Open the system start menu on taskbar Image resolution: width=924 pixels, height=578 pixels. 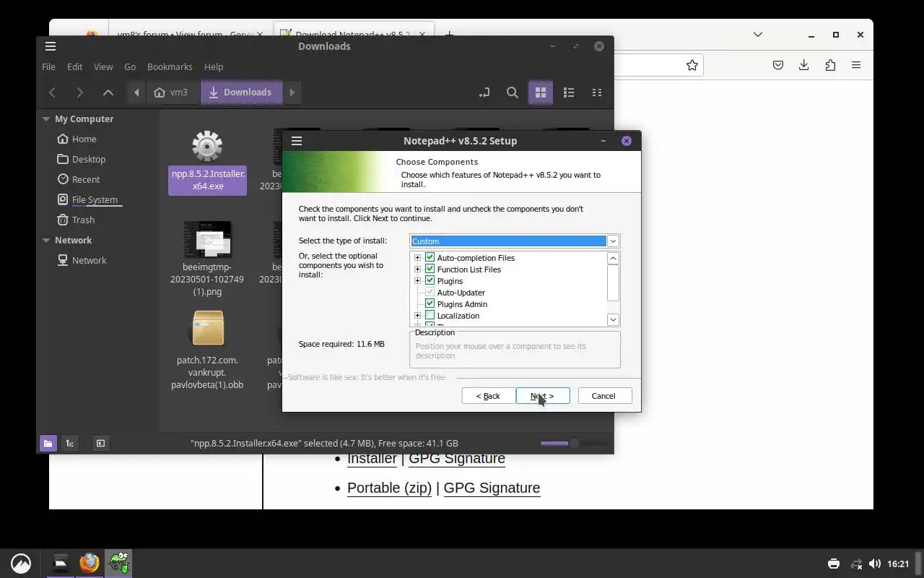tap(21, 563)
